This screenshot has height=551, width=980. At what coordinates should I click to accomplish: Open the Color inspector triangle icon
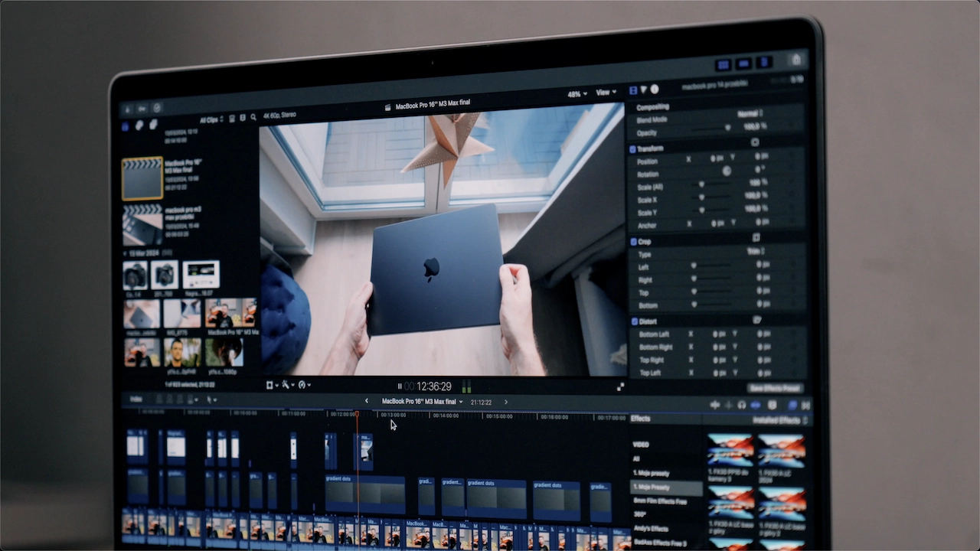pyautogui.click(x=643, y=90)
